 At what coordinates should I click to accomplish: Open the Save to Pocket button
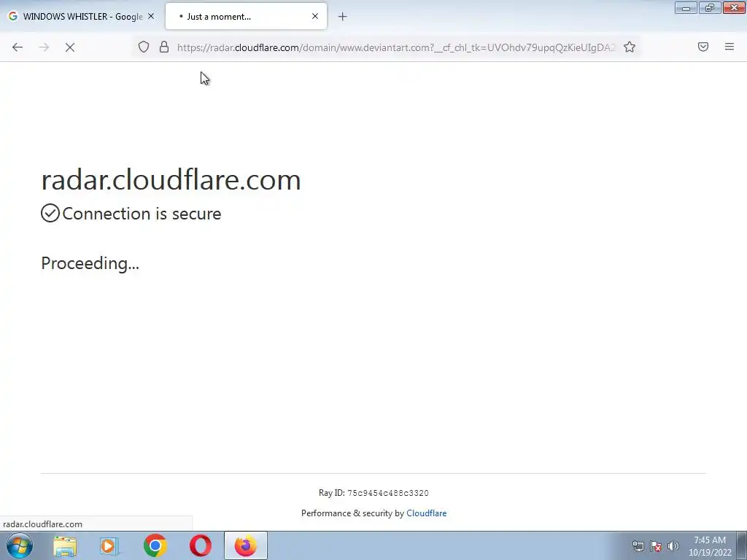click(703, 47)
